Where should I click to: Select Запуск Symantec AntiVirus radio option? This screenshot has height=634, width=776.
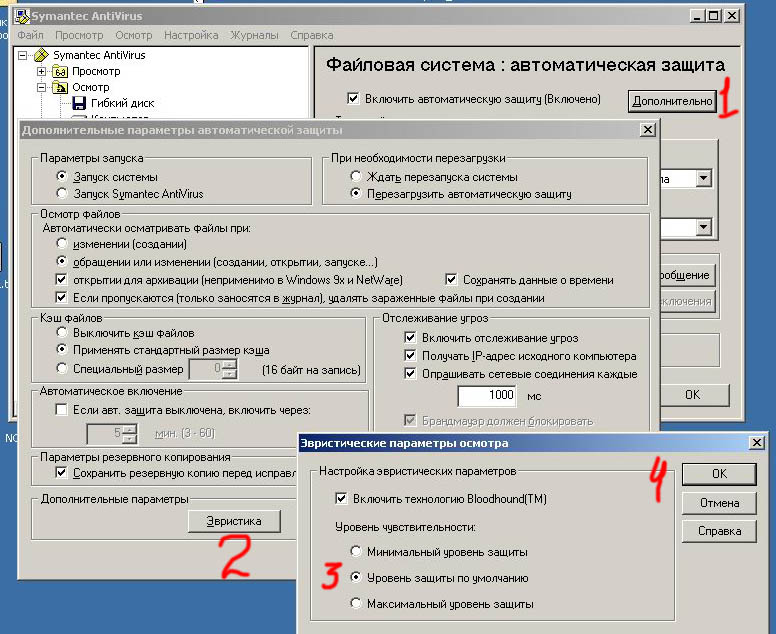62,193
